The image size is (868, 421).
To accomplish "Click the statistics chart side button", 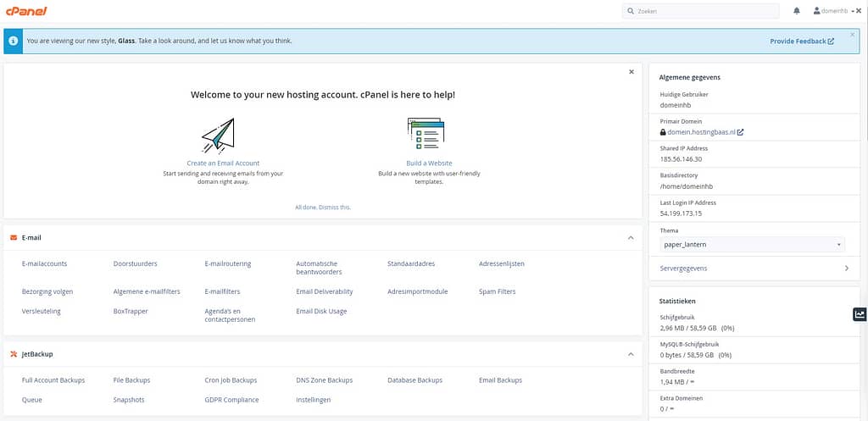I will [860, 314].
